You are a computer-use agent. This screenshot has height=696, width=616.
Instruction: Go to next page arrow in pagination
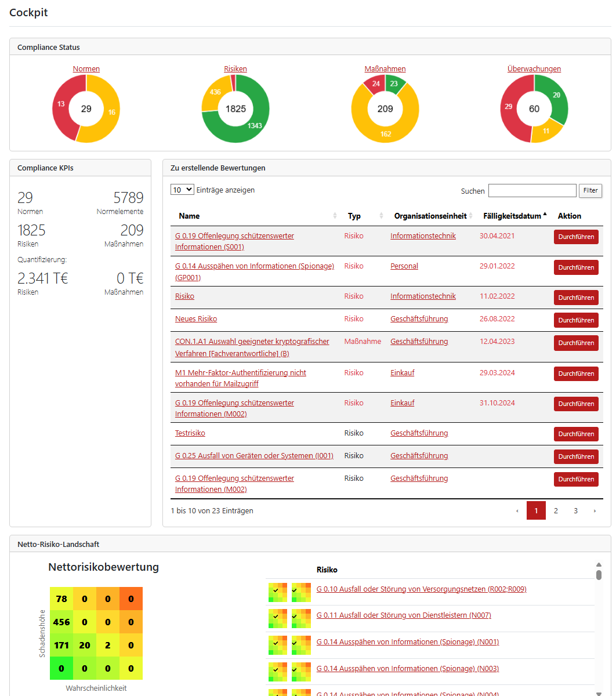(594, 511)
